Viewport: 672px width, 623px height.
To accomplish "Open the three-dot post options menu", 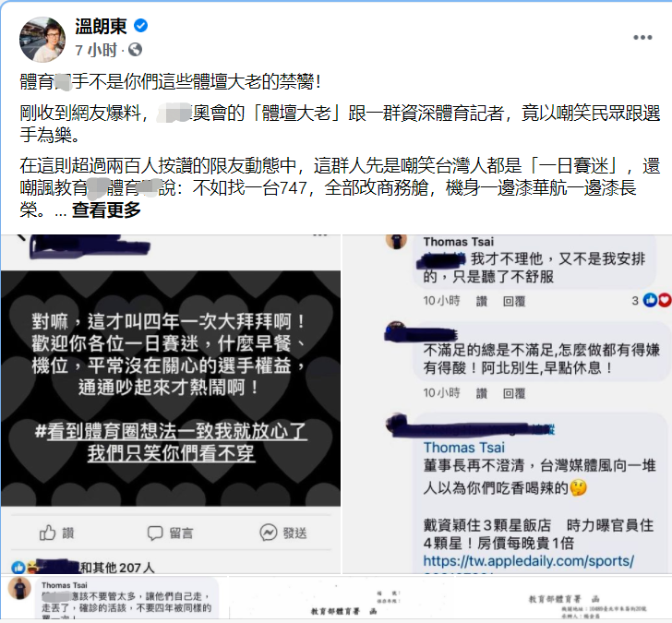I will point(642,38).
